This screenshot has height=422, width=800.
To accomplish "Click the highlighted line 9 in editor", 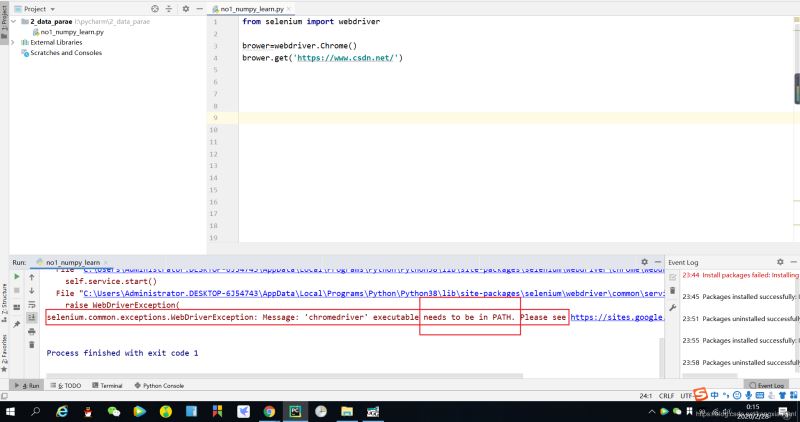I will pos(518,118).
